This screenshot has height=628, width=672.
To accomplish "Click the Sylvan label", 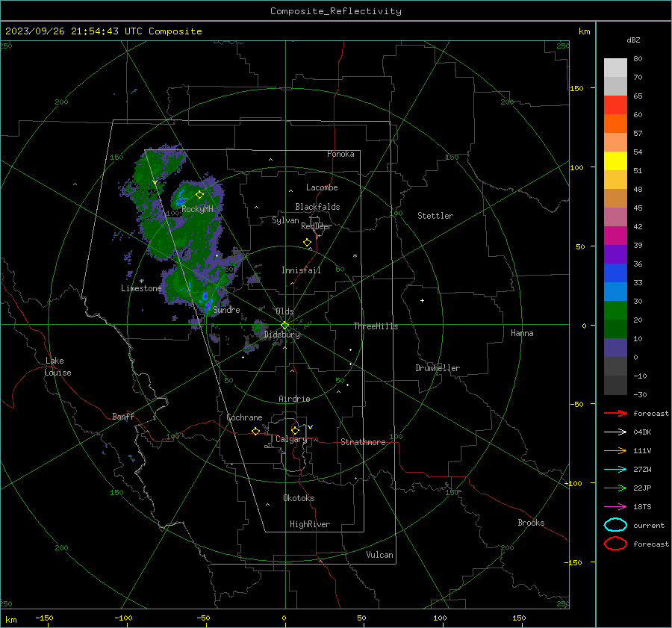I will (285, 220).
